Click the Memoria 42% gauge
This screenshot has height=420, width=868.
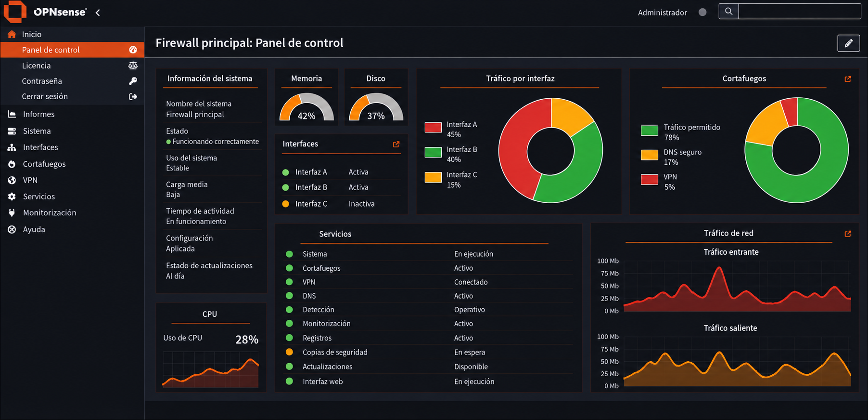tap(306, 107)
